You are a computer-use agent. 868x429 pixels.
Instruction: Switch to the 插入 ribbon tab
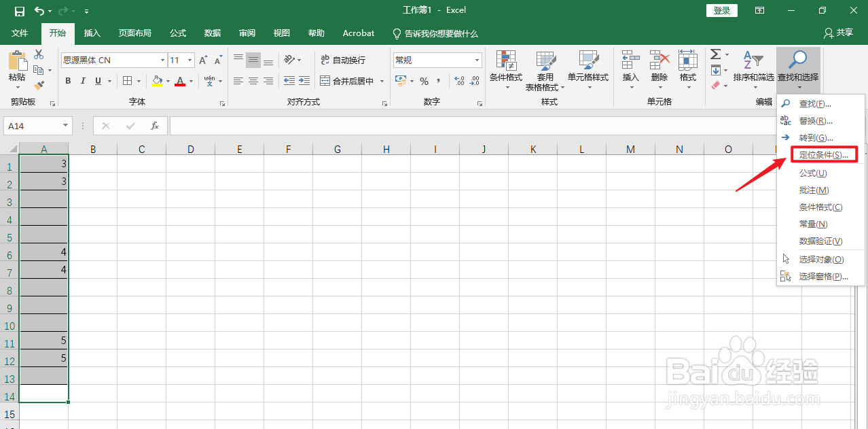click(92, 33)
